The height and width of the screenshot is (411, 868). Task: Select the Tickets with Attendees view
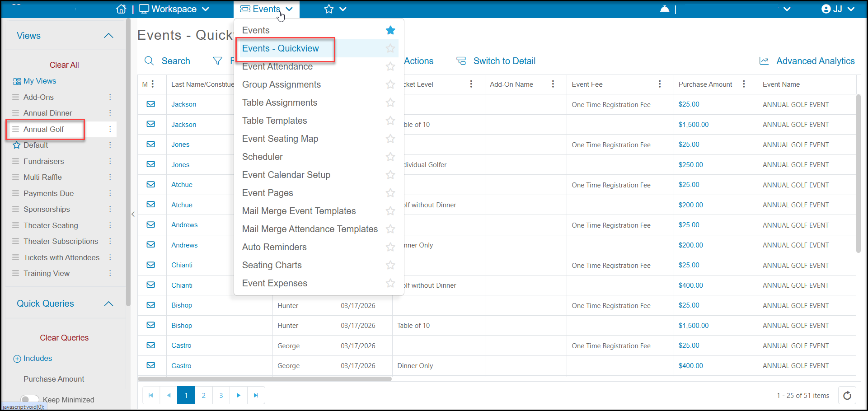(61, 257)
